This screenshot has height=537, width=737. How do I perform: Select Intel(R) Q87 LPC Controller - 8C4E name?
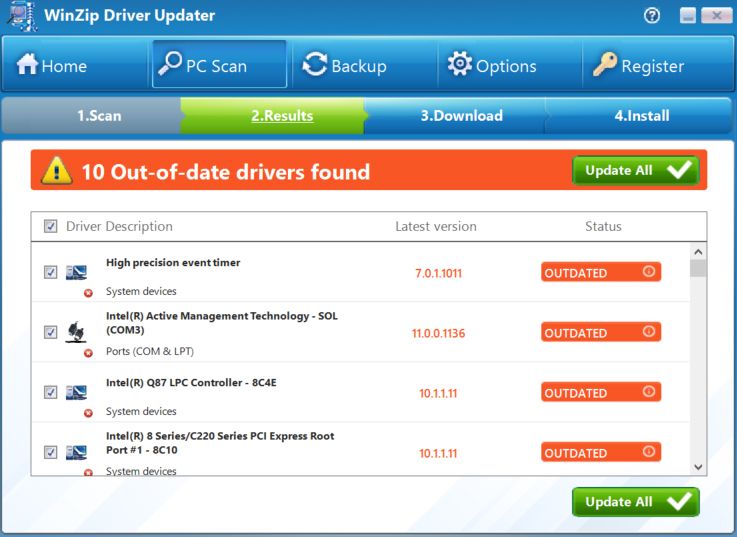click(x=191, y=382)
